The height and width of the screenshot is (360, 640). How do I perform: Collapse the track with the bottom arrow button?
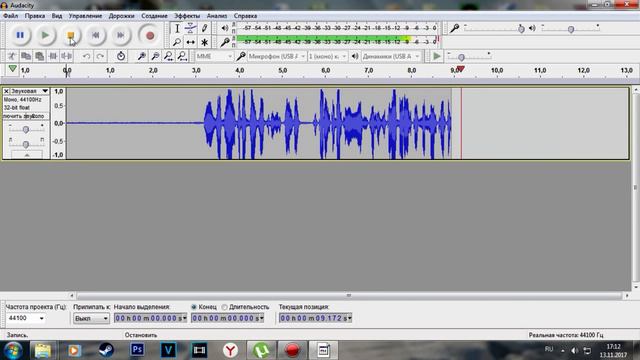(x=27, y=155)
